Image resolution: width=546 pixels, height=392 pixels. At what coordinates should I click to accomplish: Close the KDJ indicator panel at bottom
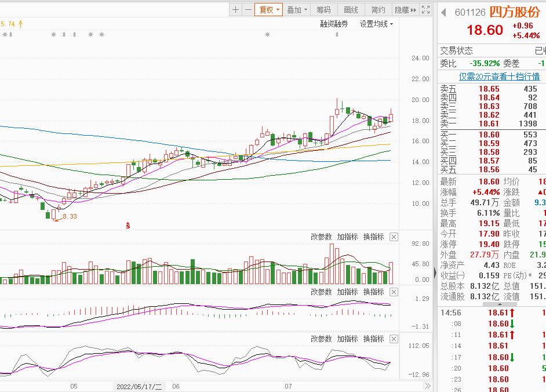394,339
